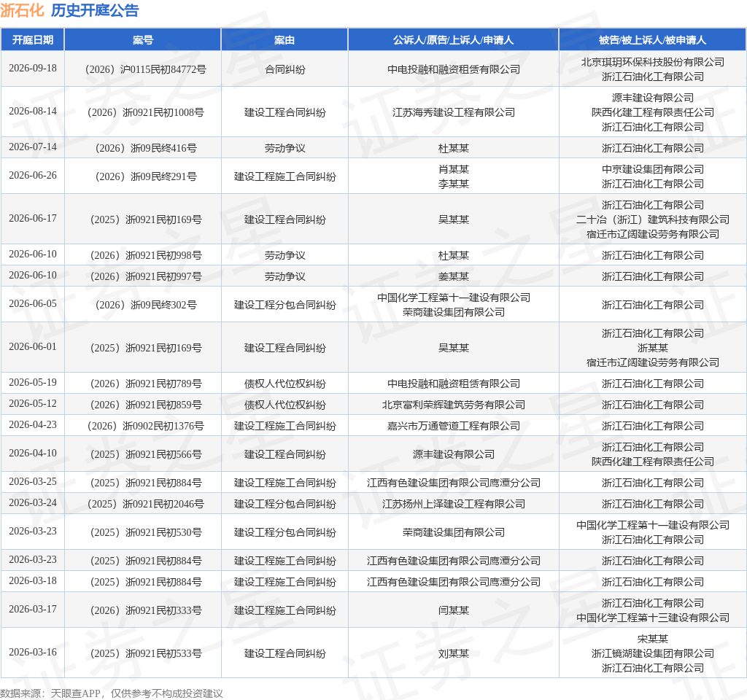This screenshot has height=700, width=747.
Task: Click the 历史开庭公告 heading
Action: 95,10
